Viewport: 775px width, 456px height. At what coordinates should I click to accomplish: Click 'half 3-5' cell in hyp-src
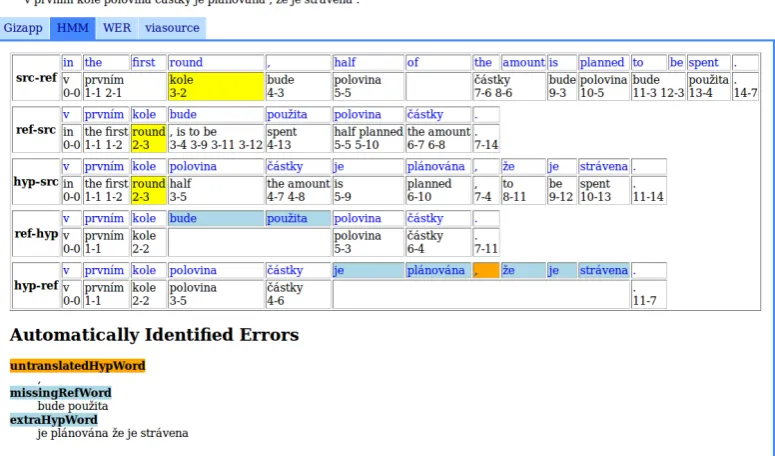click(x=216, y=190)
